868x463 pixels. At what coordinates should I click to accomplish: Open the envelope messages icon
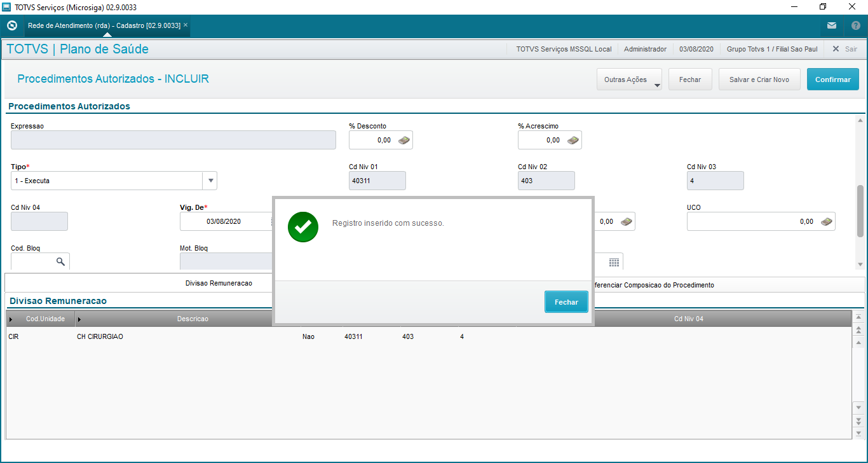pyautogui.click(x=832, y=25)
